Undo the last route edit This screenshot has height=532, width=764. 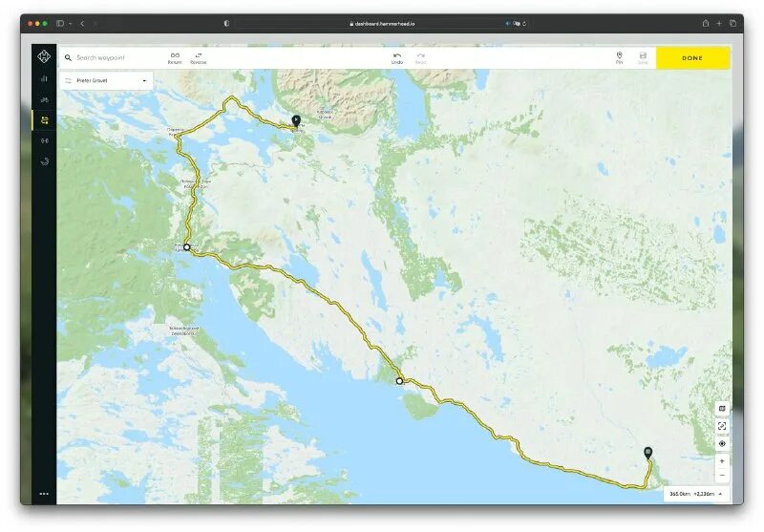[x=397, y=58]
